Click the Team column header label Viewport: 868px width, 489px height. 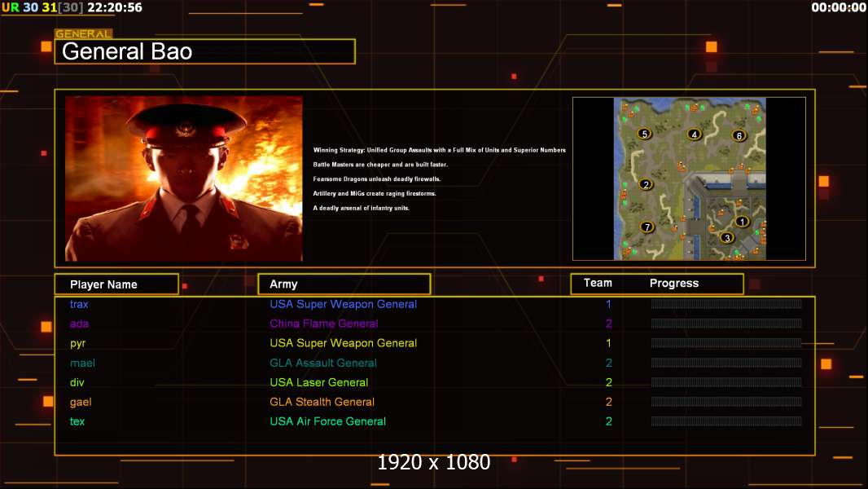click(598, 283)
